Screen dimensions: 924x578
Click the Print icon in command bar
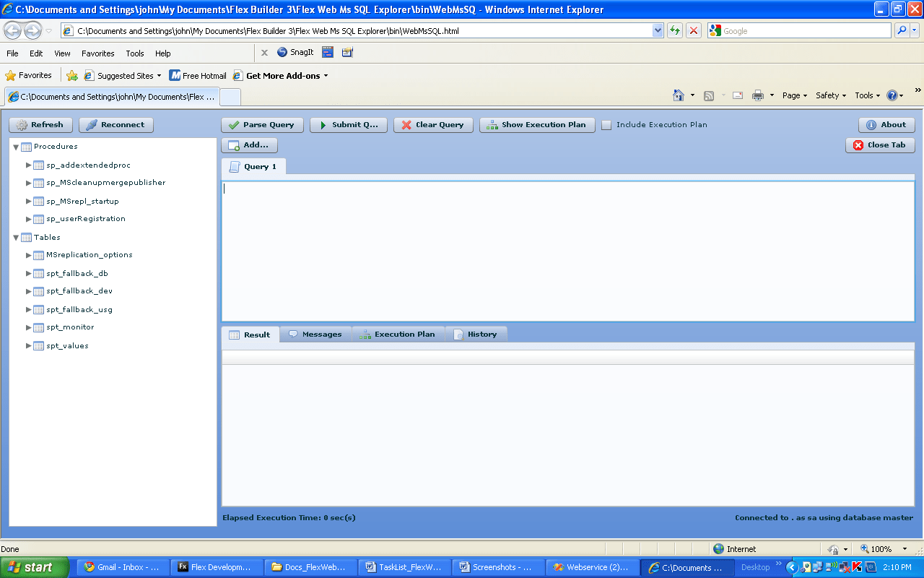pos(758,95)
